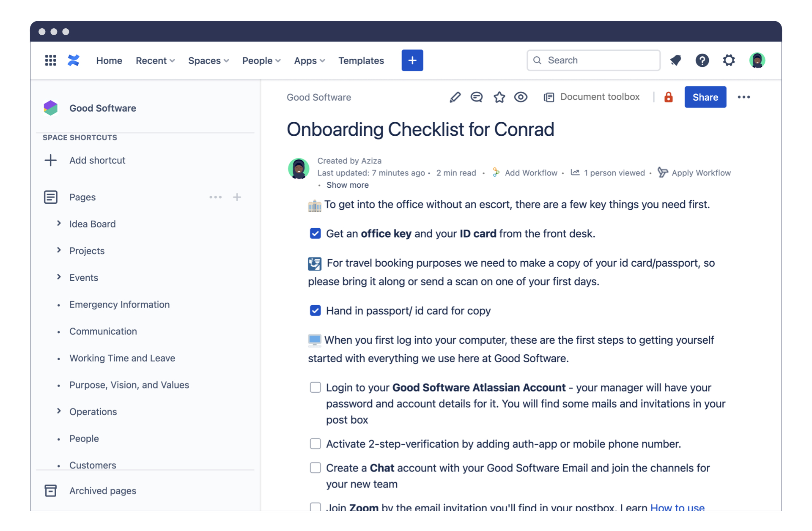Open the Templates menu item
This screenshot has height=531, width=812.
pos(361,60)
